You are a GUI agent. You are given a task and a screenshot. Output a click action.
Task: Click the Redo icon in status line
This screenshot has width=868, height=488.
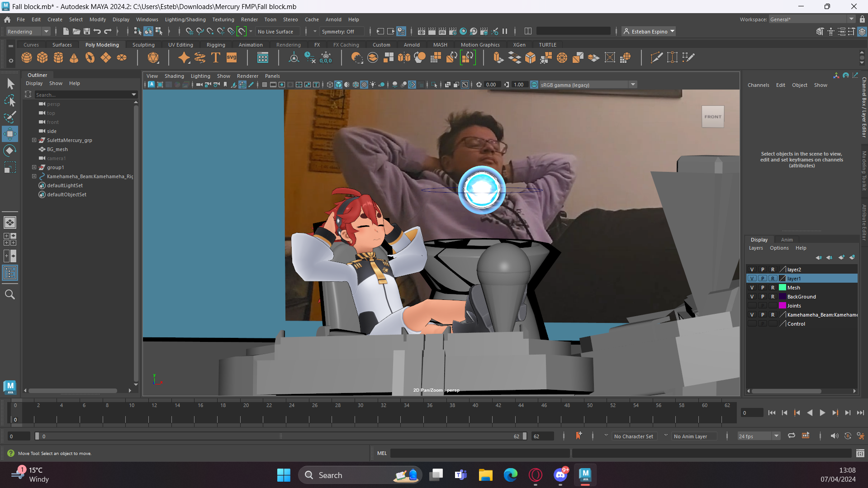coord(108,31)
